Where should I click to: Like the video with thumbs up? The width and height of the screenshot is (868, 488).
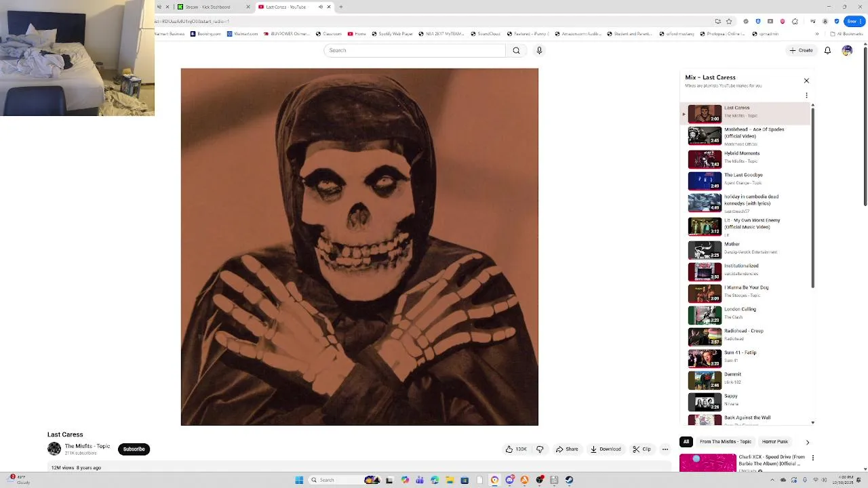[x=516, y=449]
